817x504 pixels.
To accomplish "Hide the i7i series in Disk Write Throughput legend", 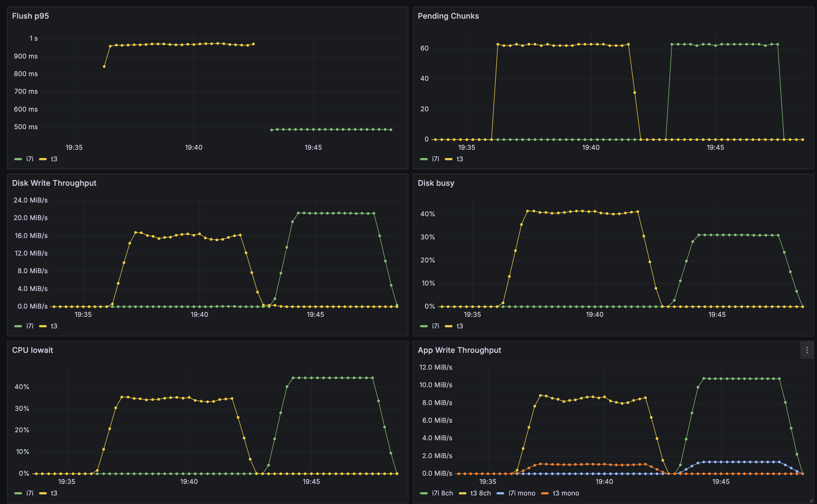I will pyautogui.click(x=29, y=326).
